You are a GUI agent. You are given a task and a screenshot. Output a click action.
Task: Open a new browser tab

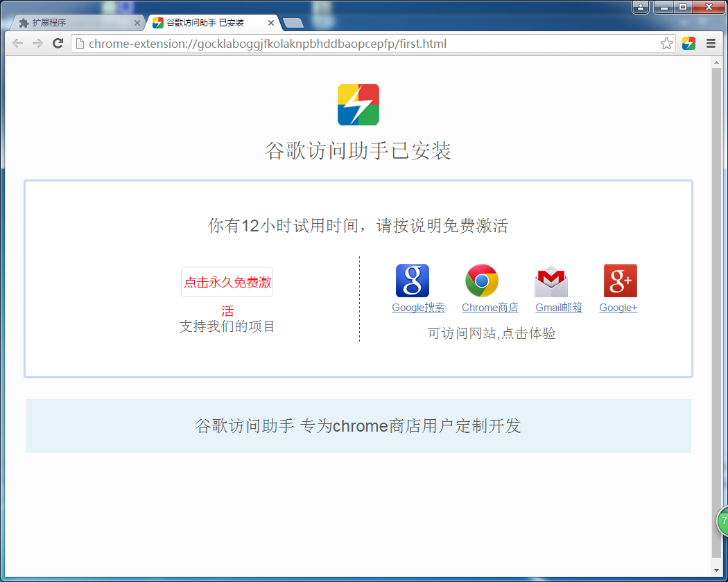click(x=293, y=23)
